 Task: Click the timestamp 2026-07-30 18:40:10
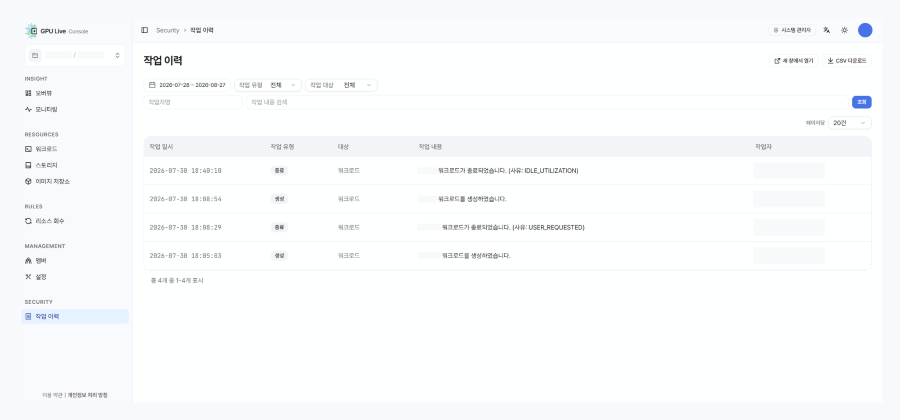(x=185, y=171)
